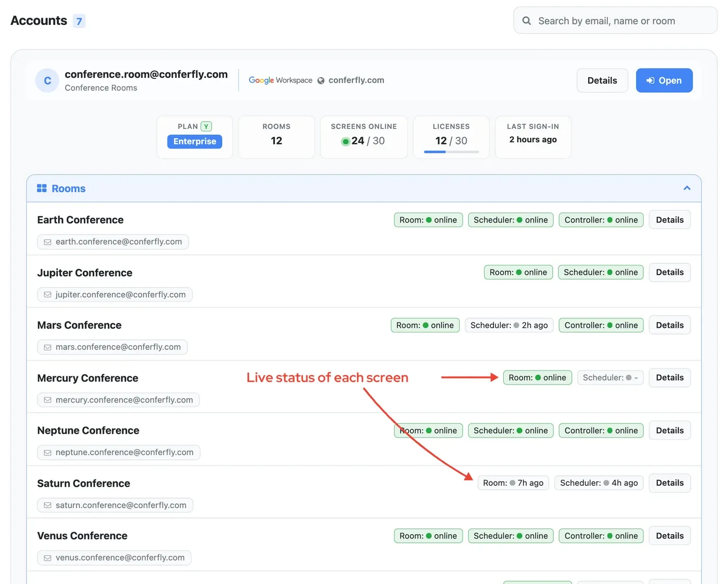Click the Jupiter Room online status
The width and height of the screenshot is (728, 584).
coord(518,272)
